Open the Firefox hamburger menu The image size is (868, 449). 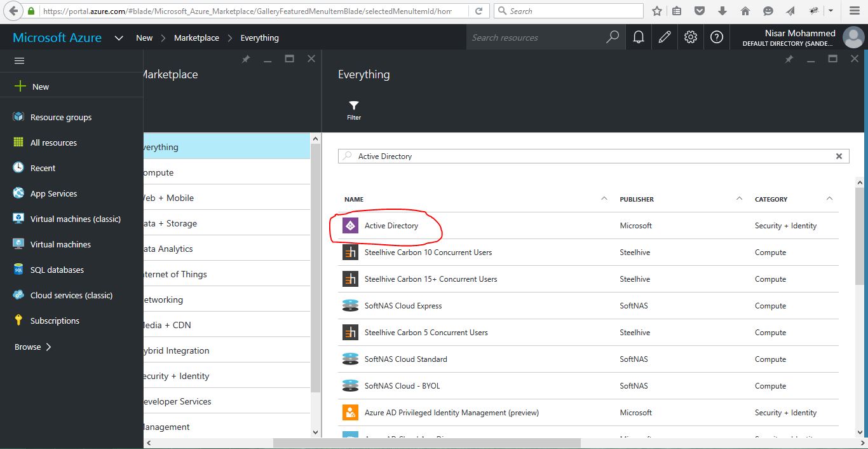pyautogui.click(x=853, y=11)
